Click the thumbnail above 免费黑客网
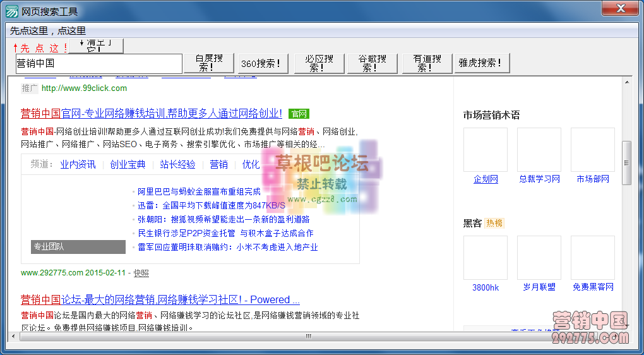Screen dimensions: 644x355 coord(593,258)
